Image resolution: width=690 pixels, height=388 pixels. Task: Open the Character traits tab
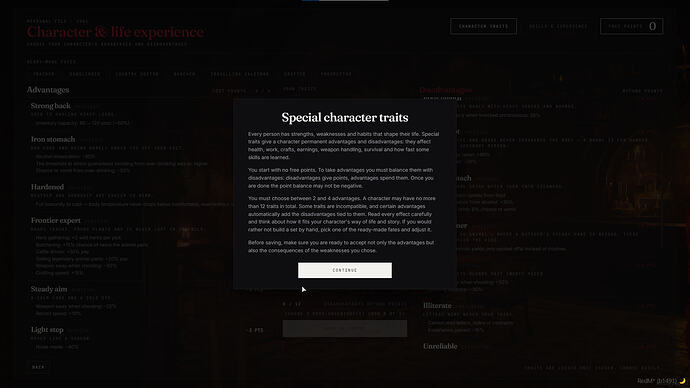pyautogui.click(x=483, y=26)
